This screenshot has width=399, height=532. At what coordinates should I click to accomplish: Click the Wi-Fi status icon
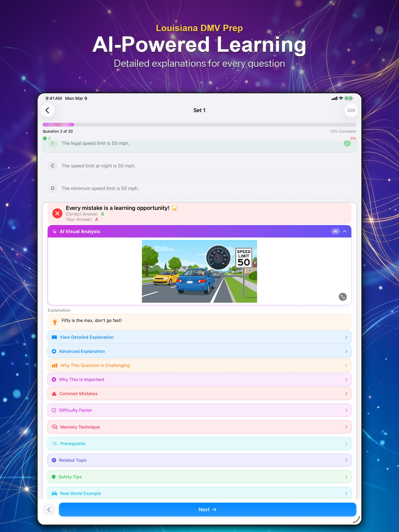[x=341, y=98]
